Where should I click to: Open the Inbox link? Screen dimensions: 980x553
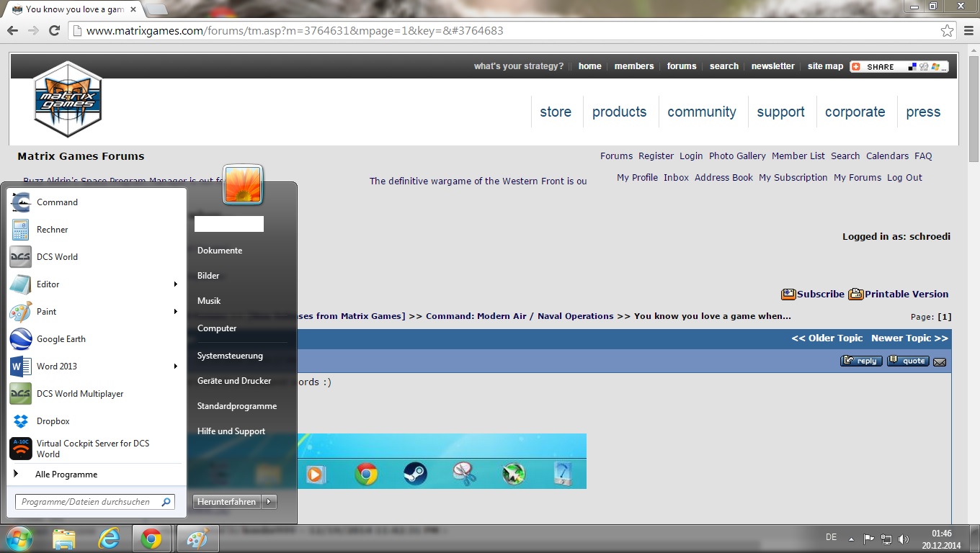coord(676,177)
